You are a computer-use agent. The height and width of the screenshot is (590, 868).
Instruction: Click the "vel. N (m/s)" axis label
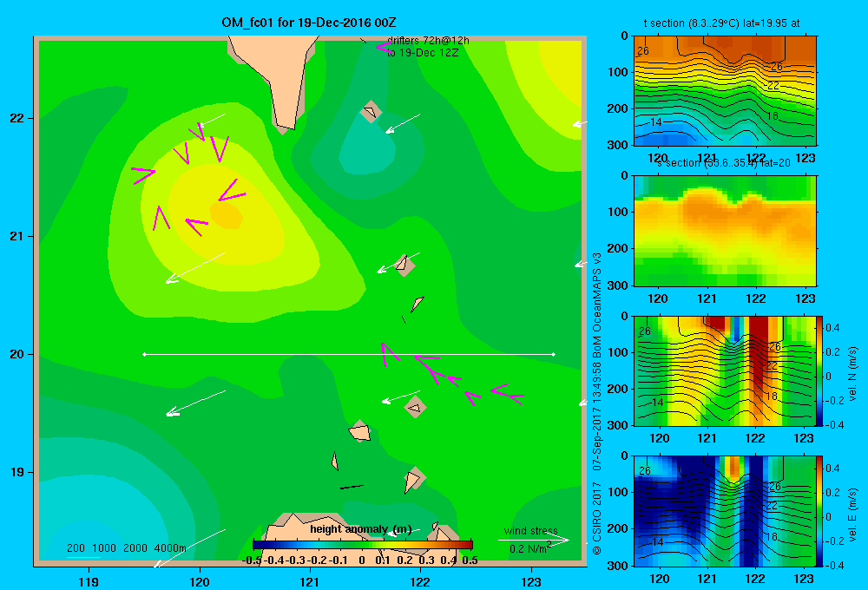(852, 373)
